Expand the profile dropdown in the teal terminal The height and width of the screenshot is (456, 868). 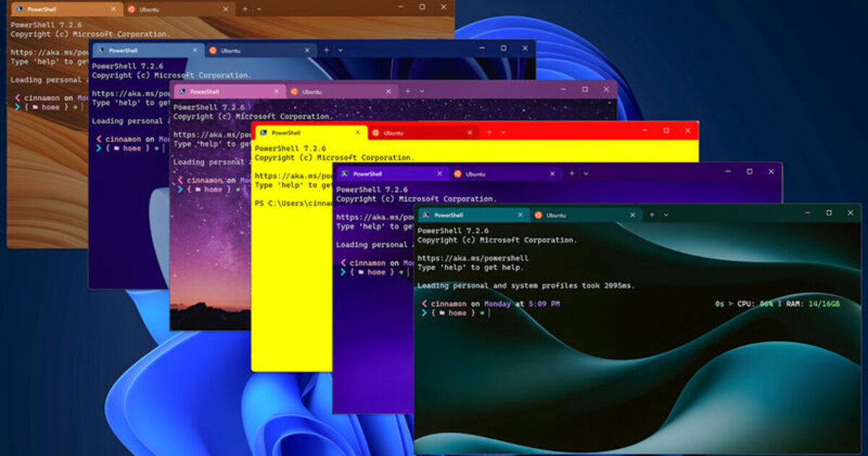(665, 215)
